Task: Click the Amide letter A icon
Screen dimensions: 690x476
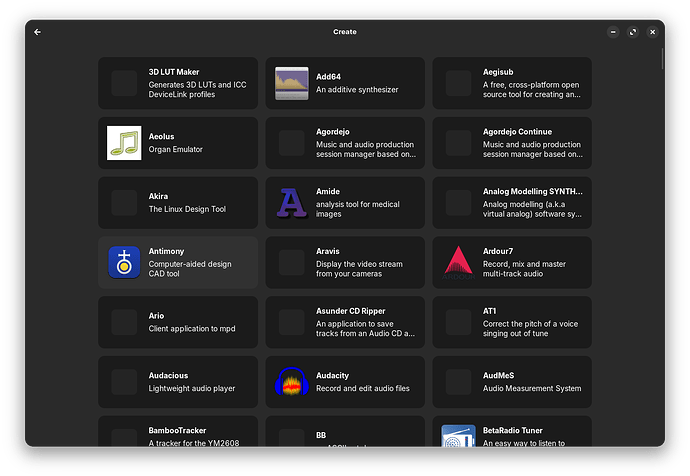Action: pyautogui.click(x=291, y=203)
